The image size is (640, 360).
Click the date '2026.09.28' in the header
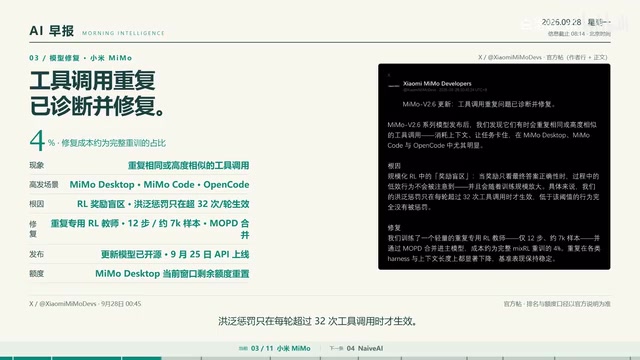coord(561,22)
